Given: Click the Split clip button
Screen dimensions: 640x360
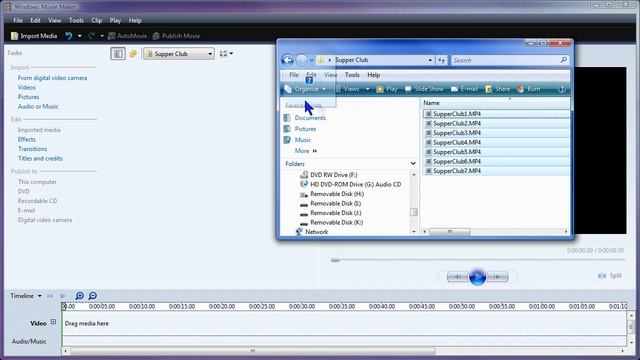Looking at the screenshot, I should coord(610,276).
